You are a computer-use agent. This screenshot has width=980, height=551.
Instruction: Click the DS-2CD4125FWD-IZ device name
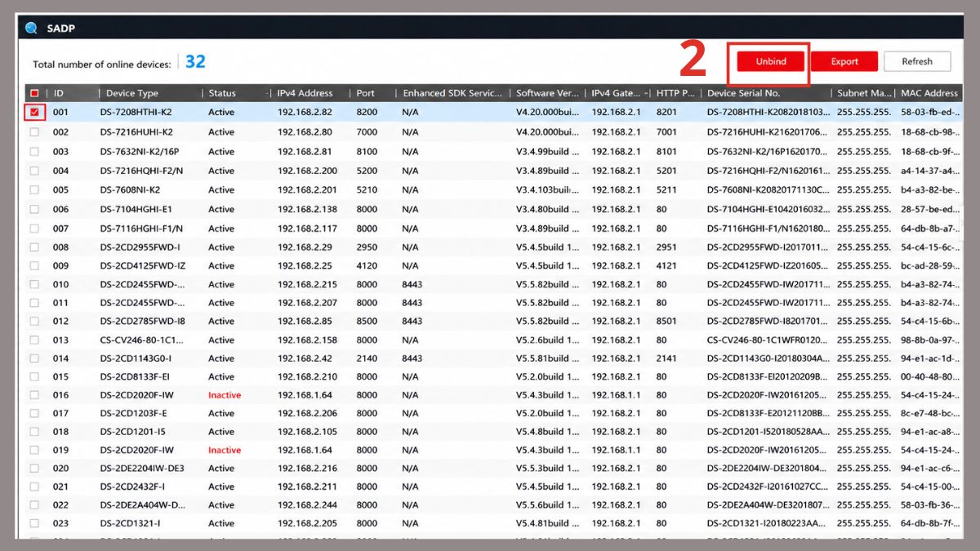pos(143,266)
